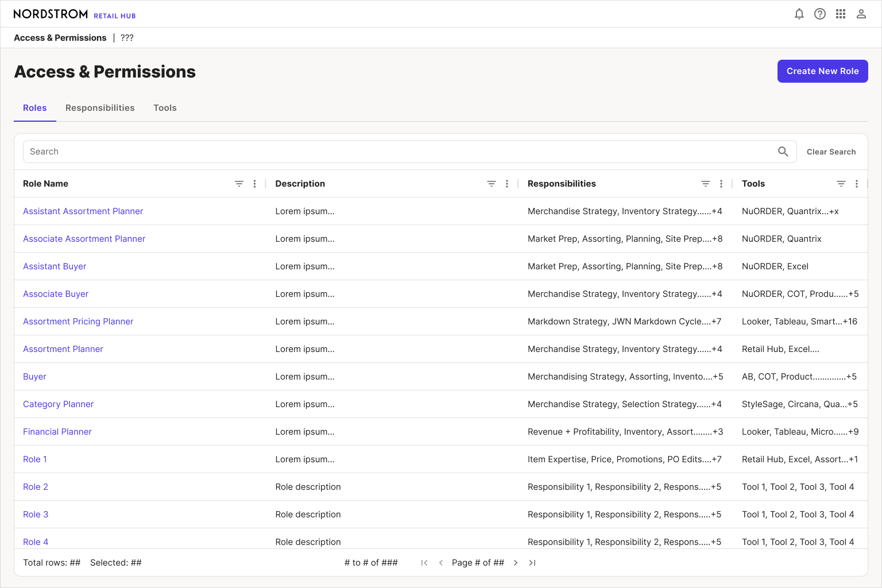Switch to the Tools tab
Screen dimensions: 882x588
point(165,108)
